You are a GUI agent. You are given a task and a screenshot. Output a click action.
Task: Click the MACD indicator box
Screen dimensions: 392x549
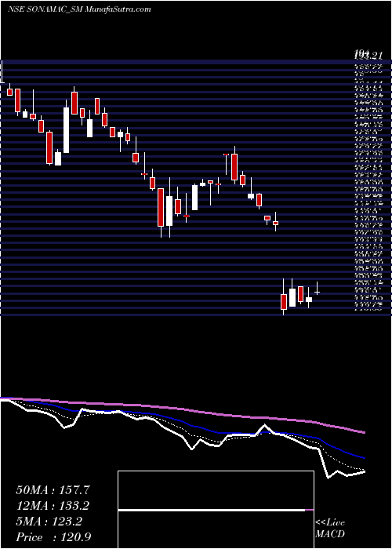[216, 510]
